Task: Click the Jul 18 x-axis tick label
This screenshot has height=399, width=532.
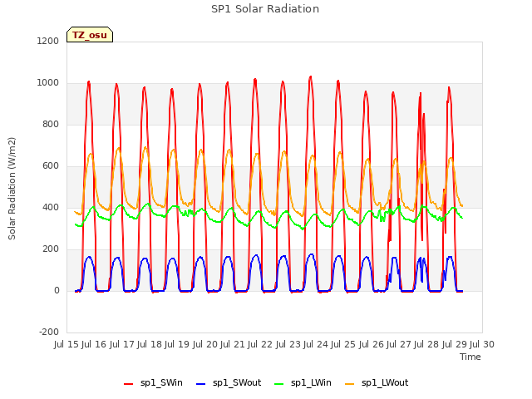Action: [150, 344]
